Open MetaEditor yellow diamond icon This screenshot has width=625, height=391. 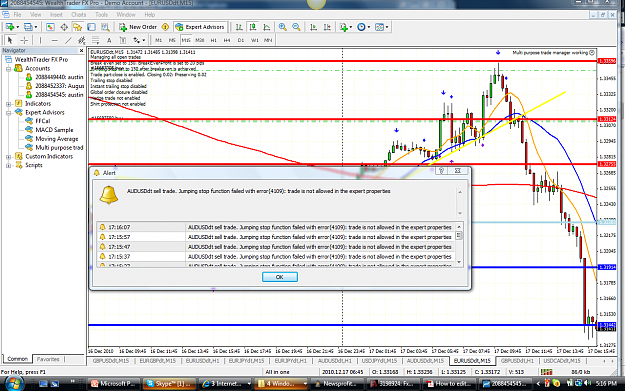[x=165, y=27]
